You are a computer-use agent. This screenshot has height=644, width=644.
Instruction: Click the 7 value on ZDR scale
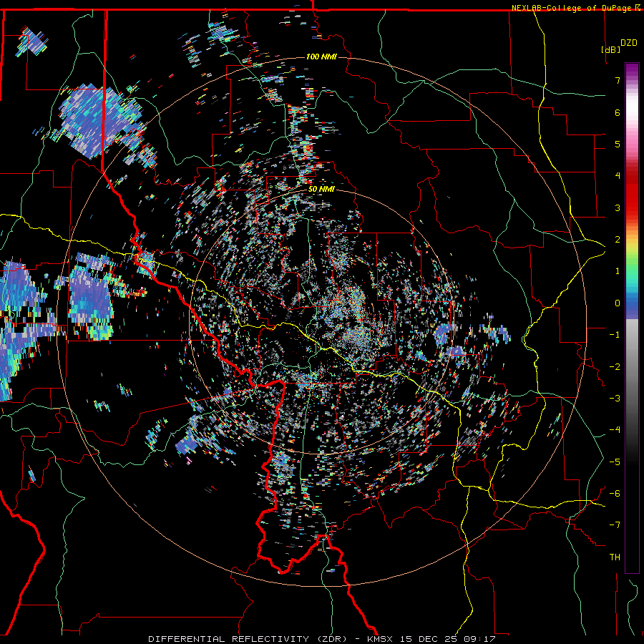point(618,80)
